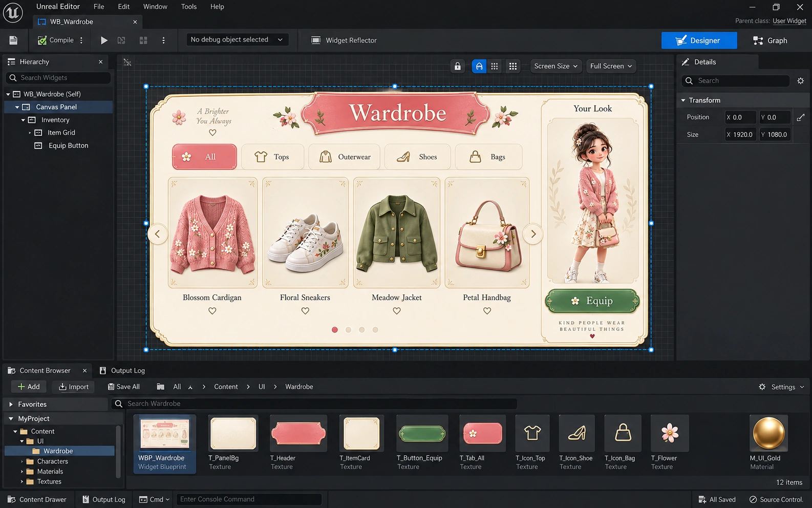The image size is (812, 508).
Task: Open Widget Reflector tool
Action: click(344, 40)
